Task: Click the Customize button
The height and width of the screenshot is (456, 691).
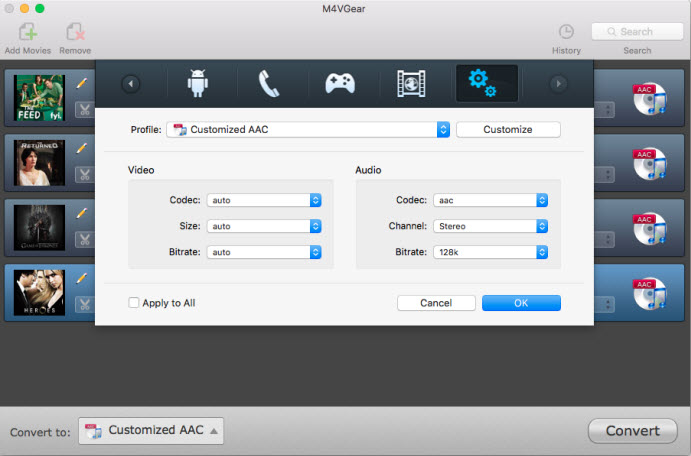Action: (508, 130)
